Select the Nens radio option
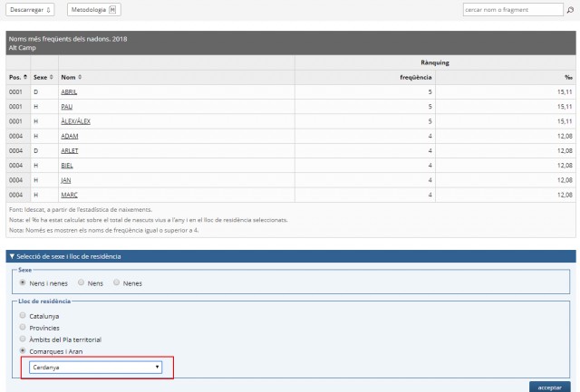Viewport: 580px width, 392px height. pos(81,282)
